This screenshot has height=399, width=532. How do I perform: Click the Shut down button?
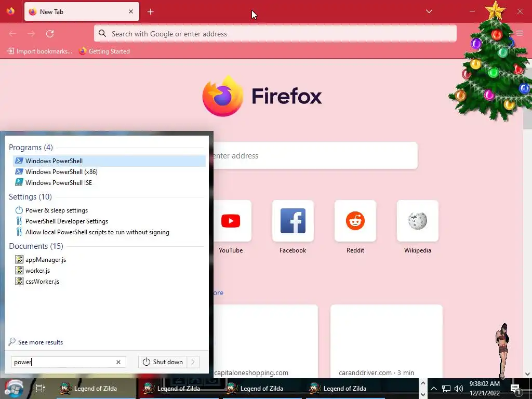(163, 362)
